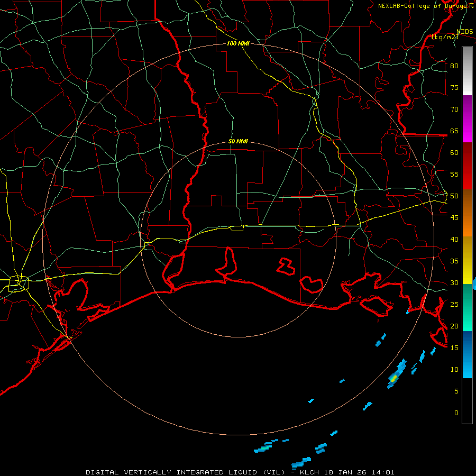Click the 55 value on the color scale
476x476 pixels.
pos(454,174)
